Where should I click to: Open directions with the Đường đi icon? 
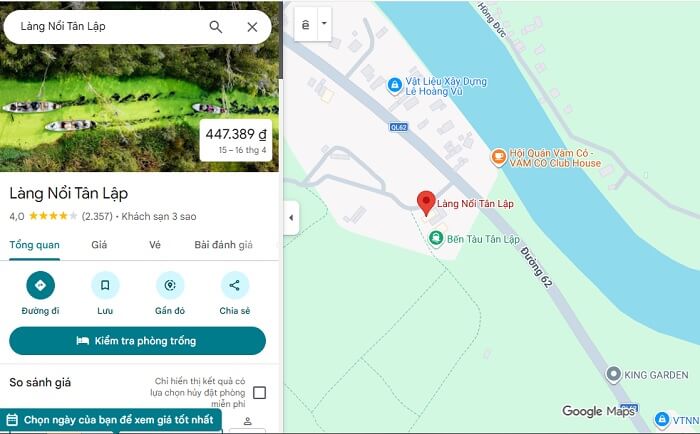[x=41, y=285]
